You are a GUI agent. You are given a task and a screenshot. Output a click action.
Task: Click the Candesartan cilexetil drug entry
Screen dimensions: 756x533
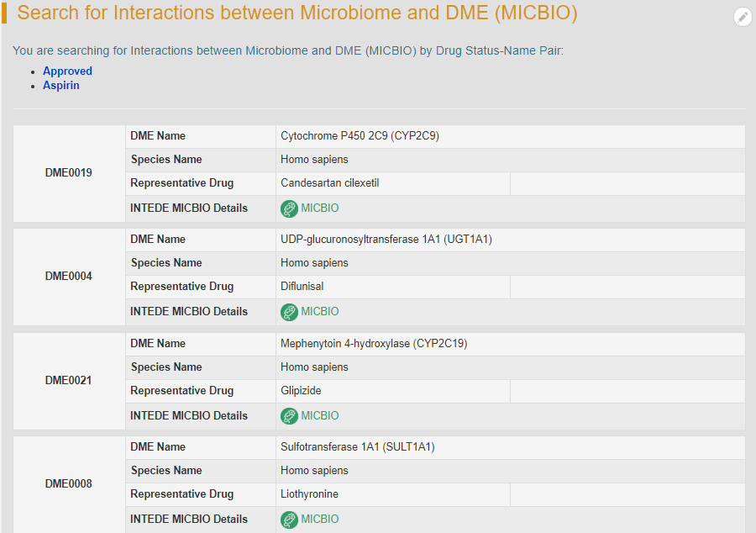point(330,183)
